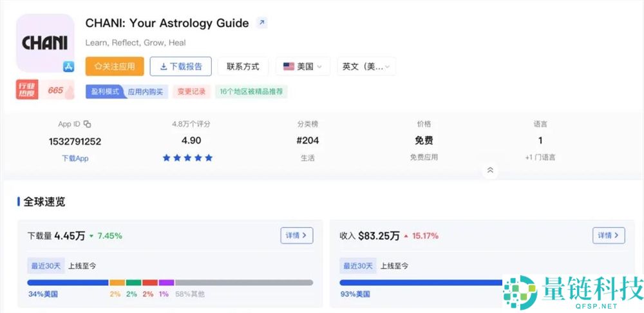Click the 16个地区被精品推荐 tag

(x=251, y=91)
